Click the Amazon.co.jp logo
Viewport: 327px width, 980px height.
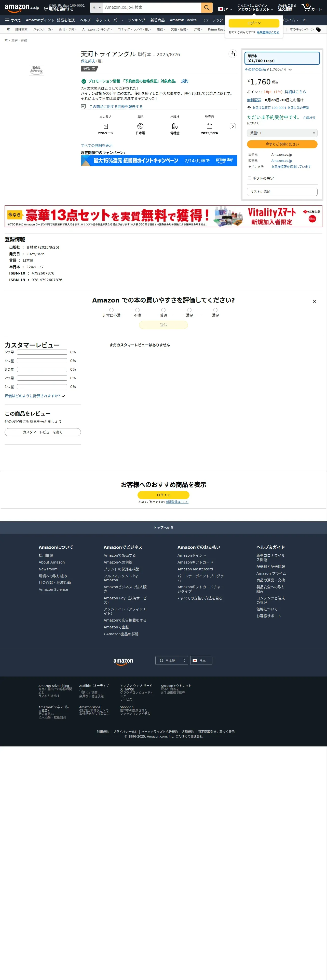pos(22,8)
